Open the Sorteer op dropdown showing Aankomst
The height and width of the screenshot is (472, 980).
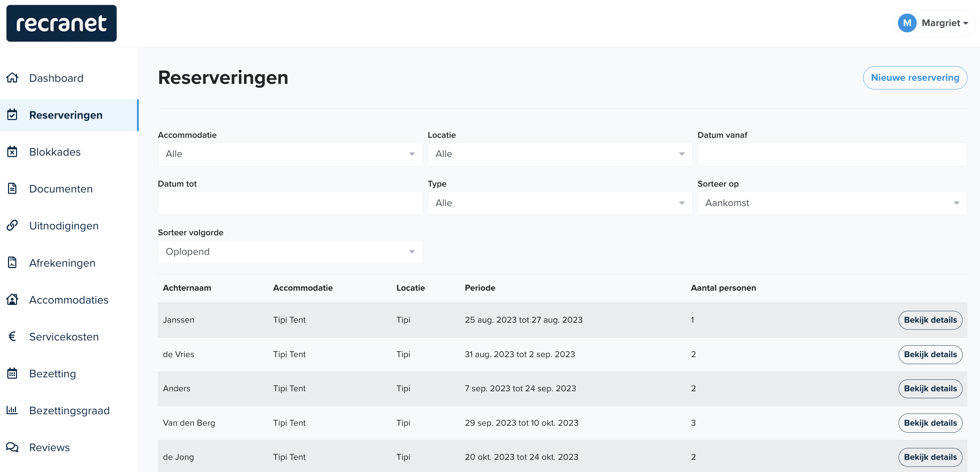point(832,203)
